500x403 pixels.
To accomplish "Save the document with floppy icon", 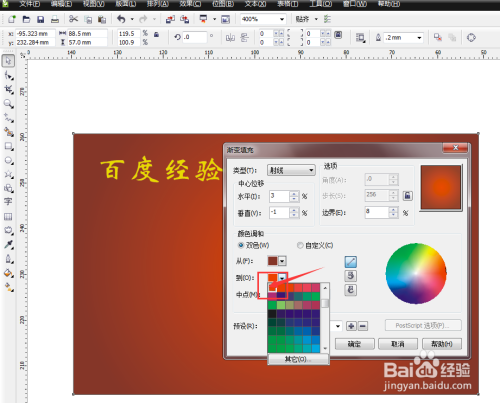I will 41,19.
